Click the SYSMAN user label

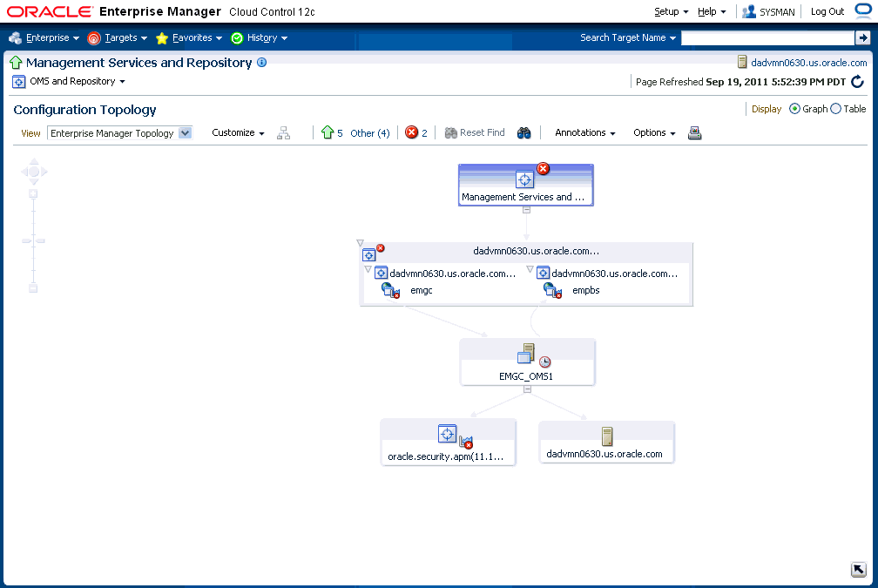pos(777,12)
